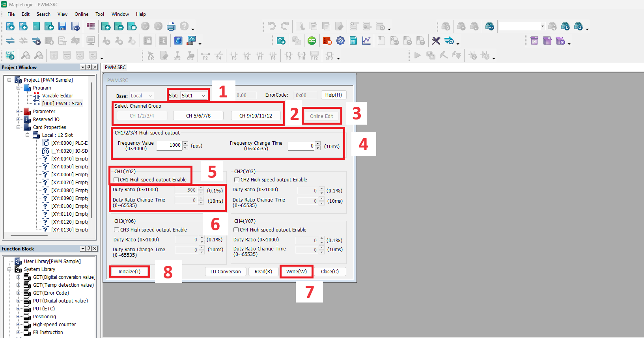Click the blue calculator toolbar icon
Image resolution: width=644 pixels, height=338 pixels.
click(353, 41)
